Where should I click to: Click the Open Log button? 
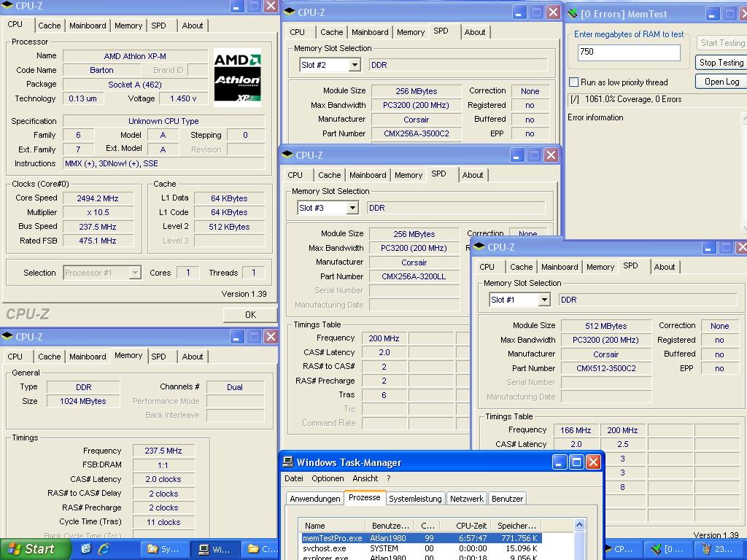point(721,82)
